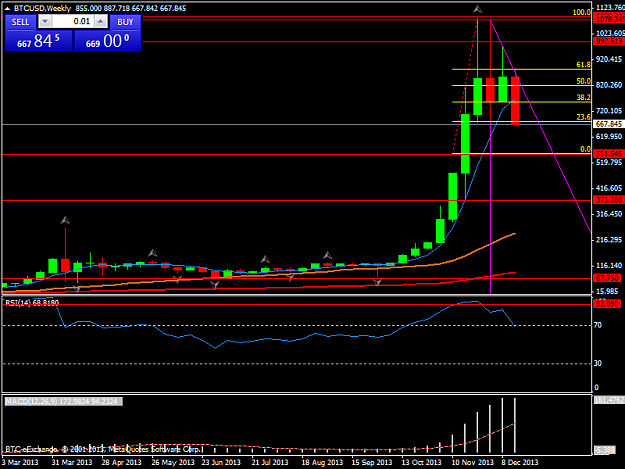Click the buy price 669 00 tile
Screen dimensions: 625x469
(108, 41)
